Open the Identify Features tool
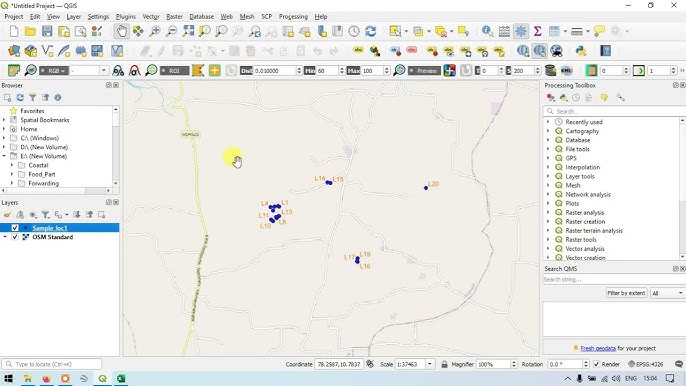The height and width of the screenshot is (386, 686). pos(487,31)
